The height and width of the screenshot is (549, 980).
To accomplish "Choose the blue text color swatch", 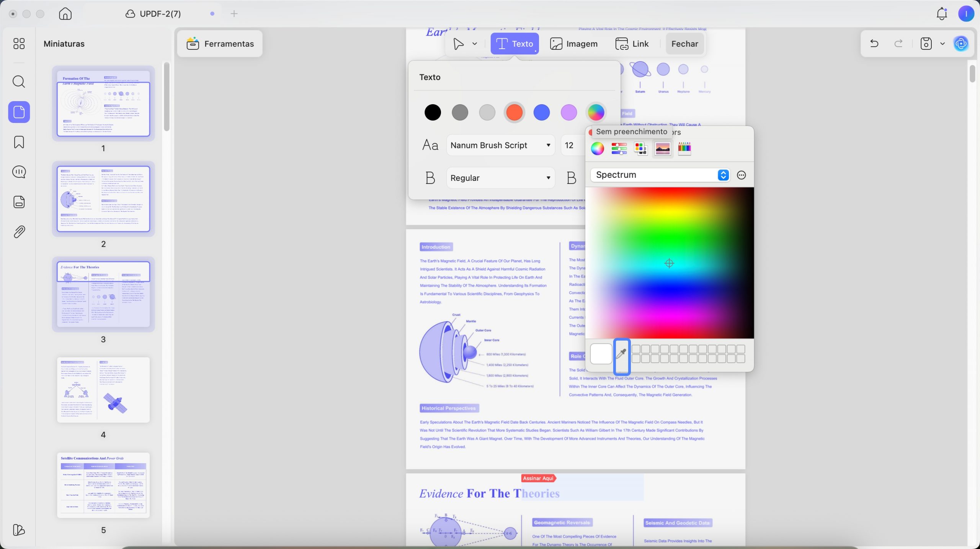I will pos(541,113).
